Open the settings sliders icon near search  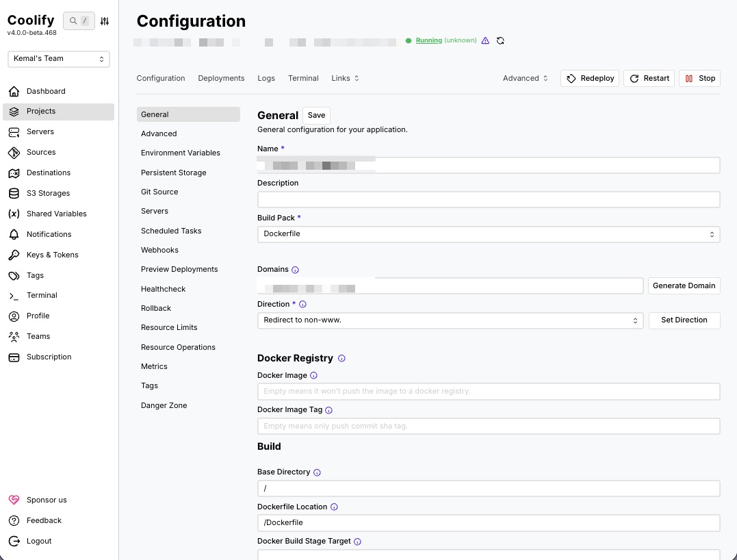pos(104,21)
